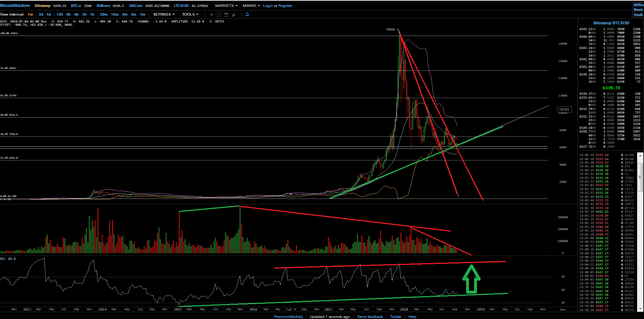Choose the 5m time interval
The height and width of the screenshot is (319, 644).
pyautogui.click(x=125, y=15)
